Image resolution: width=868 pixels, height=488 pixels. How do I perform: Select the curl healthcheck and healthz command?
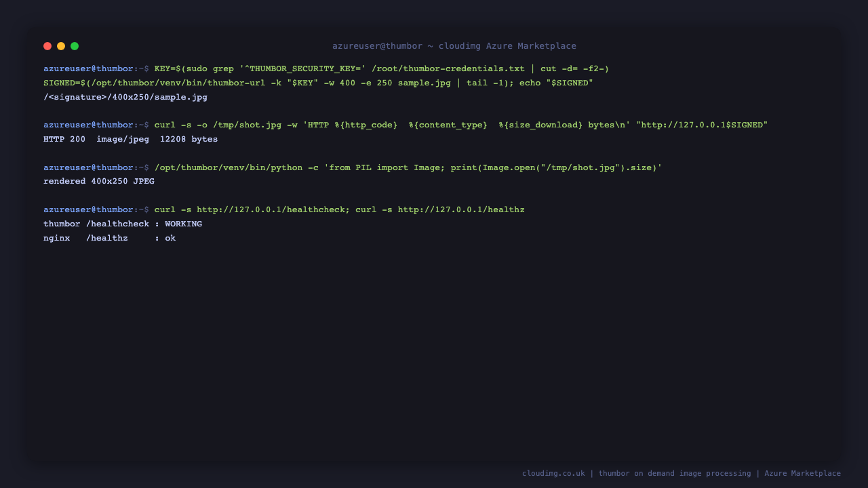[340, 210]
